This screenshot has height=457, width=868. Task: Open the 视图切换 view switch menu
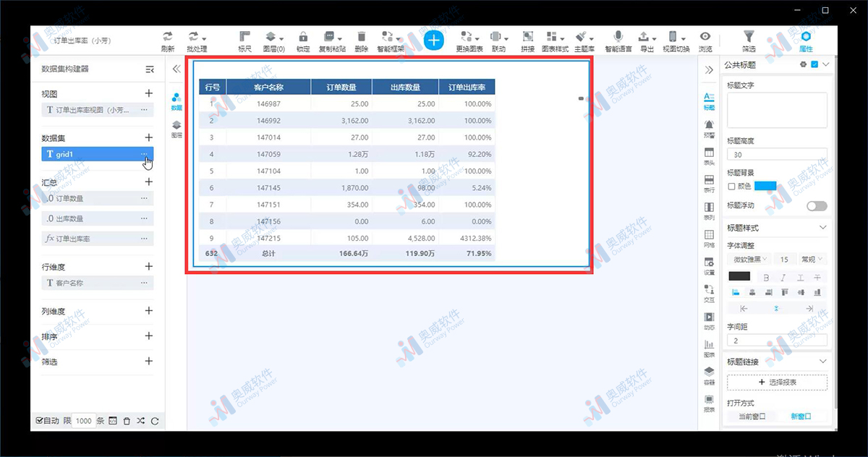coord(676,41)
